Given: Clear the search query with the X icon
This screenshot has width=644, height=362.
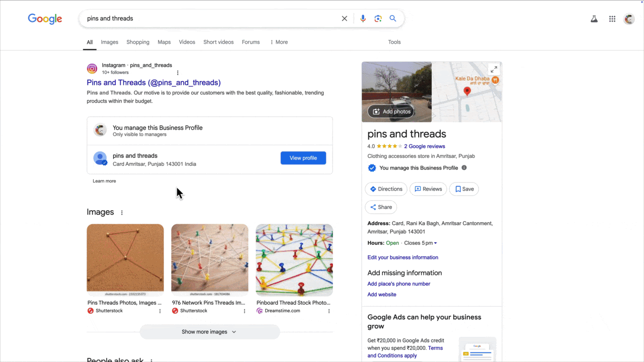Looking at the screenshot, I should click(x=344, y=19).
